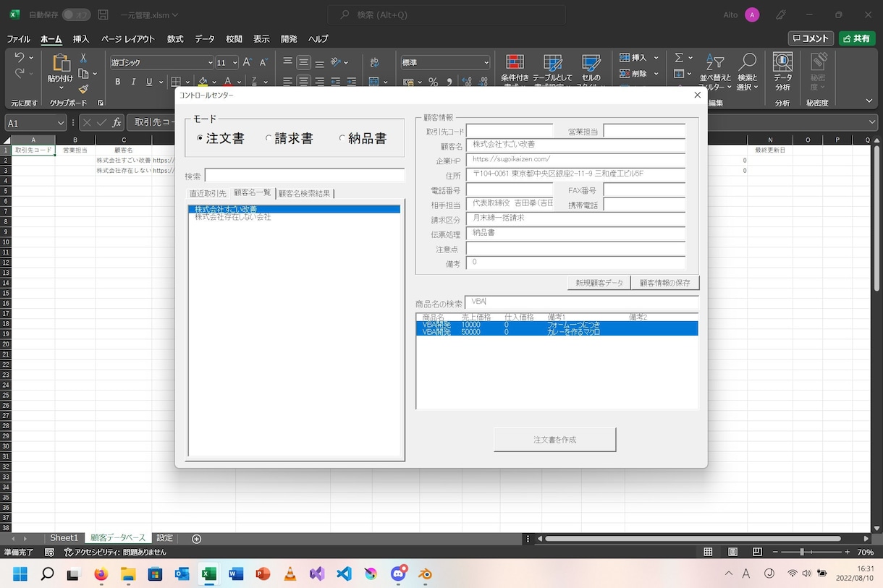Click the 検索 input field in dialog
Viewport: 883px width, 588px height.
[x=305, y=175]
